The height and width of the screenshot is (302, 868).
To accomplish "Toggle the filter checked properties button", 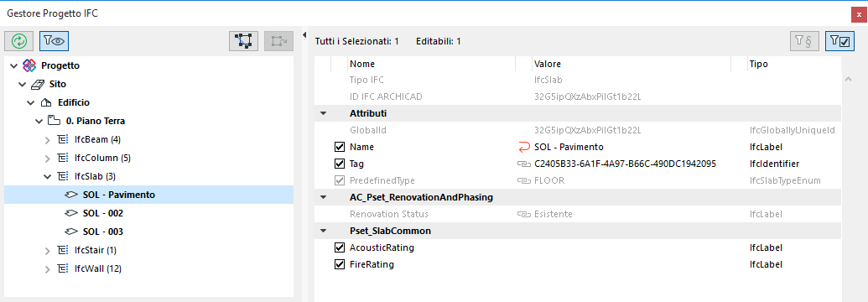I will (839, 41).
